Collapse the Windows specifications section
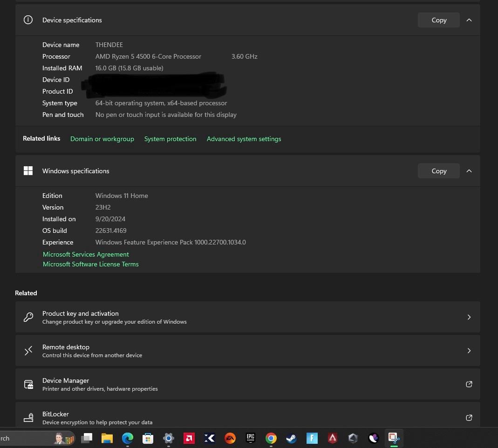 (x=469, y=171)
